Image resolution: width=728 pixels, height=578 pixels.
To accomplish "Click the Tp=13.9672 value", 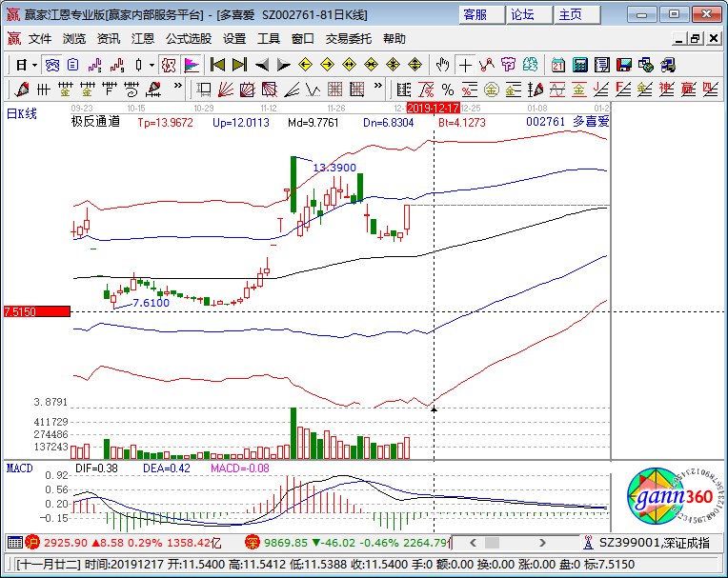I will pyautogui.click(x=165, y=123).
